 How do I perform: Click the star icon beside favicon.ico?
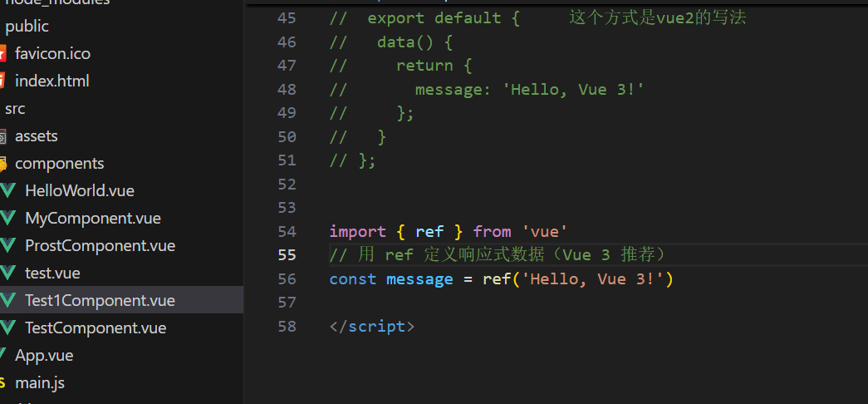click(2, 54)
